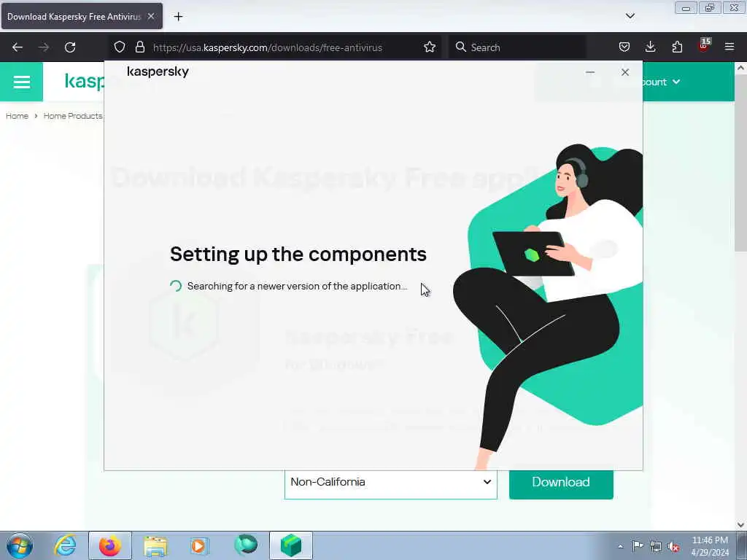747x560 pixels.
Task: Open the network tray icon
Action: [656, 546]
